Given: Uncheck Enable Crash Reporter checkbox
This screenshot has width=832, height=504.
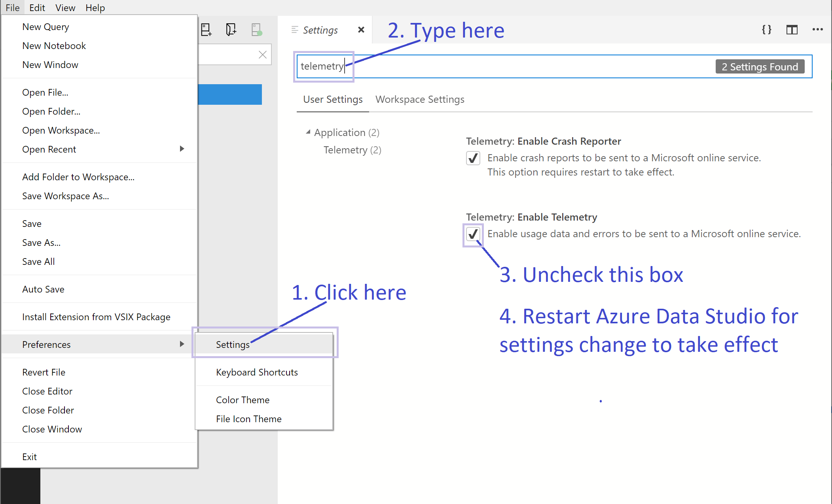Looking at the screenshot, I should click(473, 158).
